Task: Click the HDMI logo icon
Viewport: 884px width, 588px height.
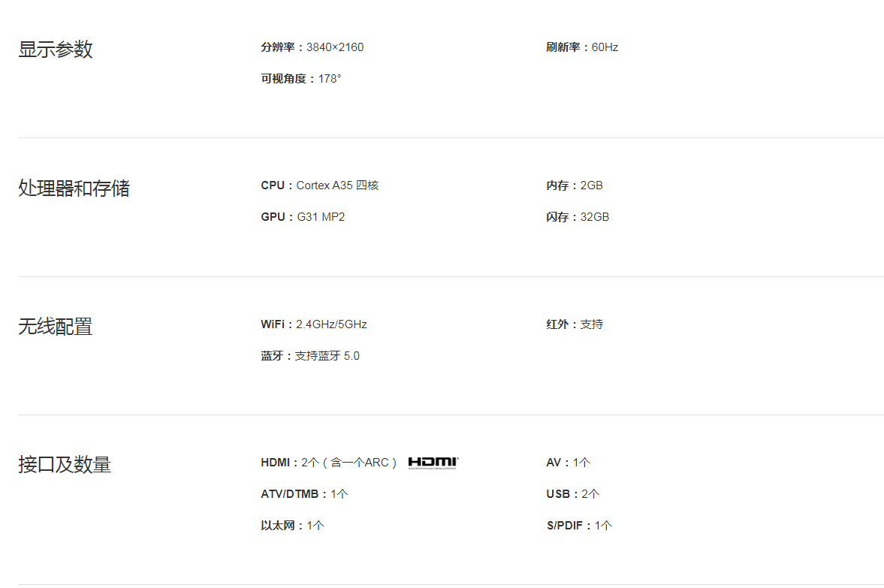Action: [x=433, y=463]
